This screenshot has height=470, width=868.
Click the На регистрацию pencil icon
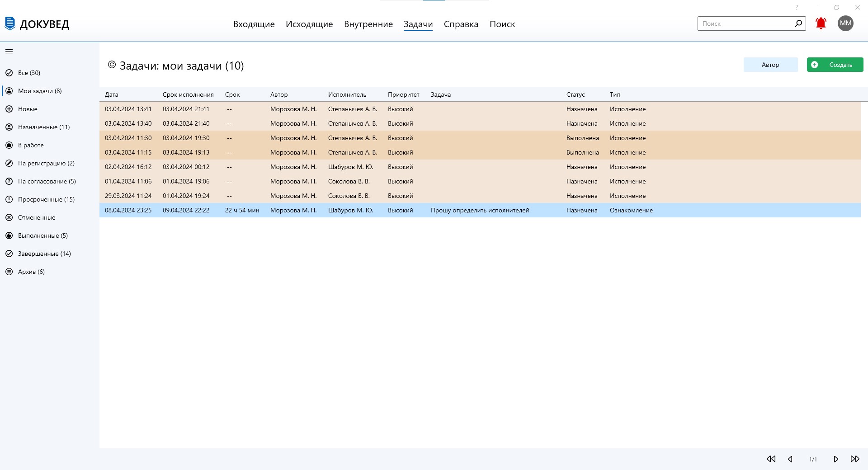point(9,163)
